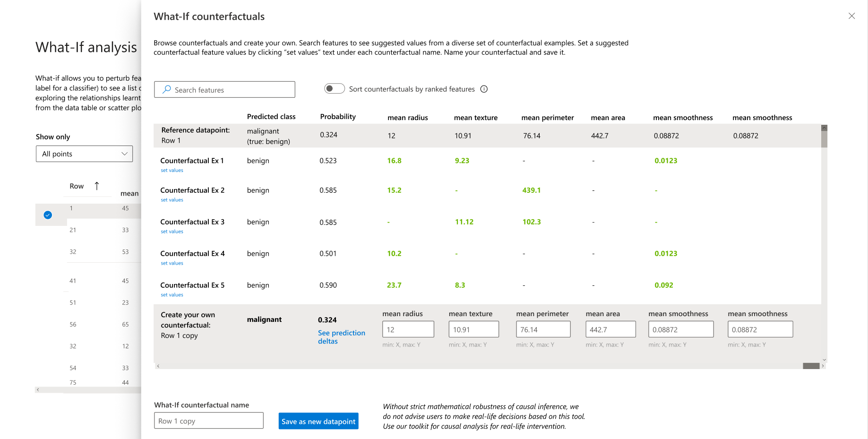Click vertical scrollbar down arrow of counterfactual table

tap(824, 360)
